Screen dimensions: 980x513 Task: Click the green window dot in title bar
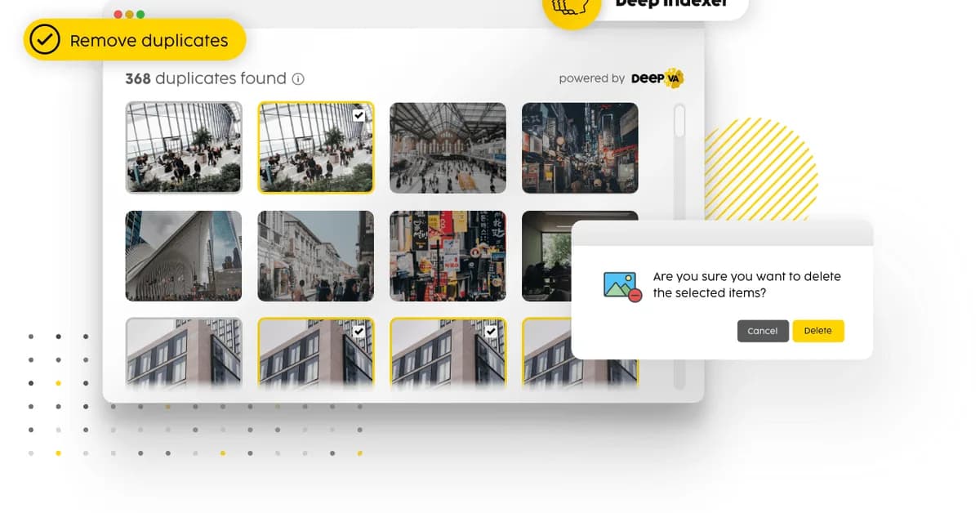click(x=140, y=15)
